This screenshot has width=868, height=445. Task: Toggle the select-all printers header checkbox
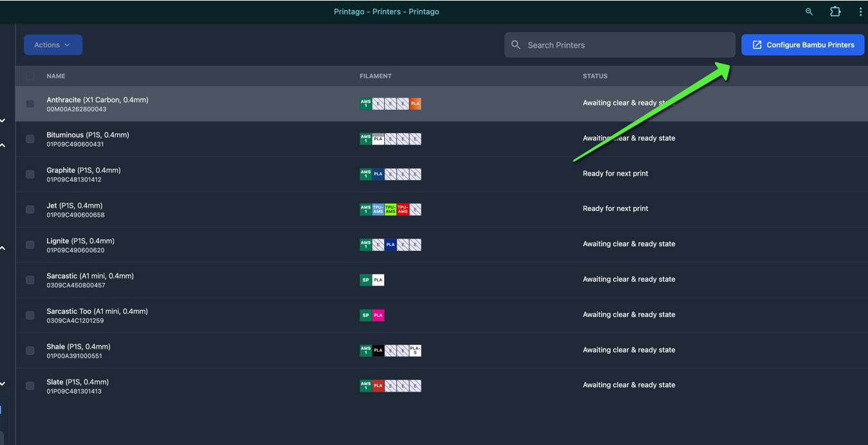pos(30,76)
